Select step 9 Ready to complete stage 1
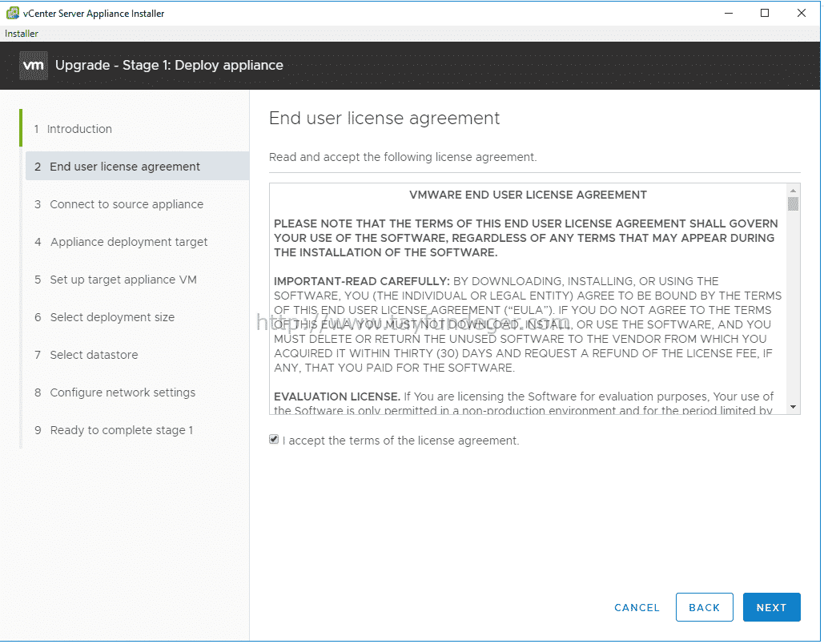 click(114, 431)
